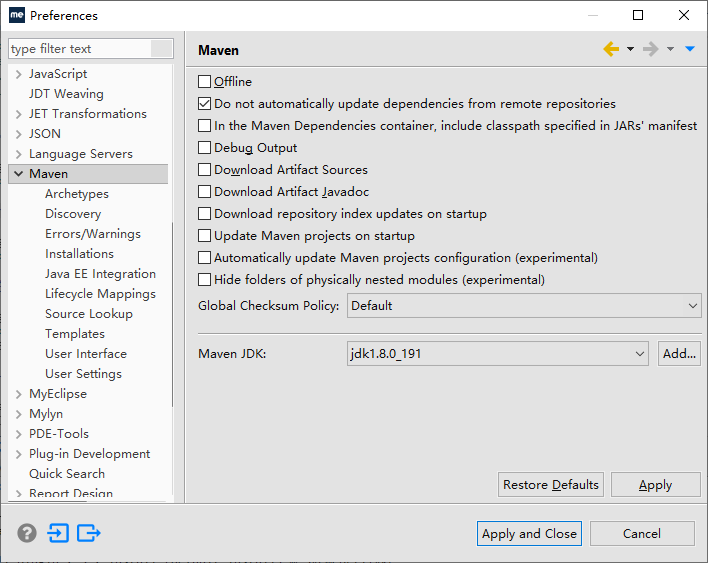This screenshot has height=563, width=708.
Task: Collapse the Maven tree node
Action: [x=19, y=174]
